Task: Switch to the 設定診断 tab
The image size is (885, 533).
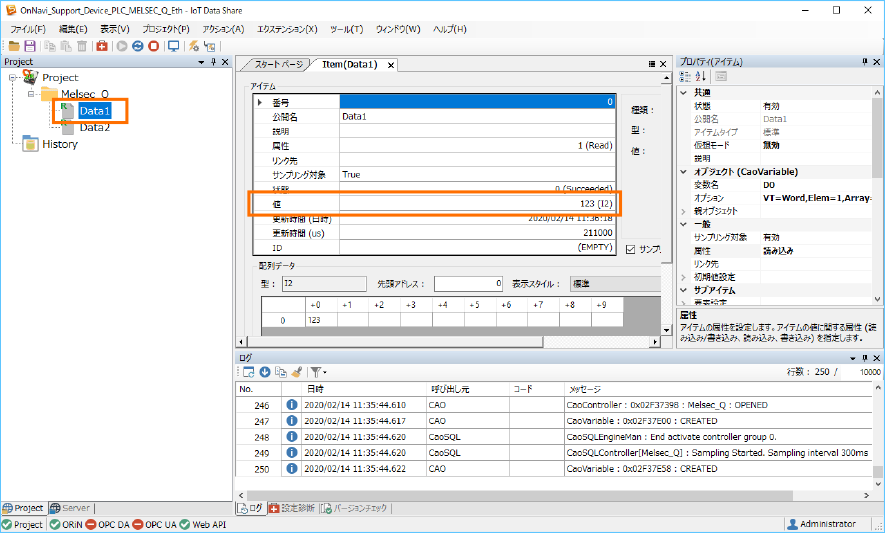Action: click(292, 508)
